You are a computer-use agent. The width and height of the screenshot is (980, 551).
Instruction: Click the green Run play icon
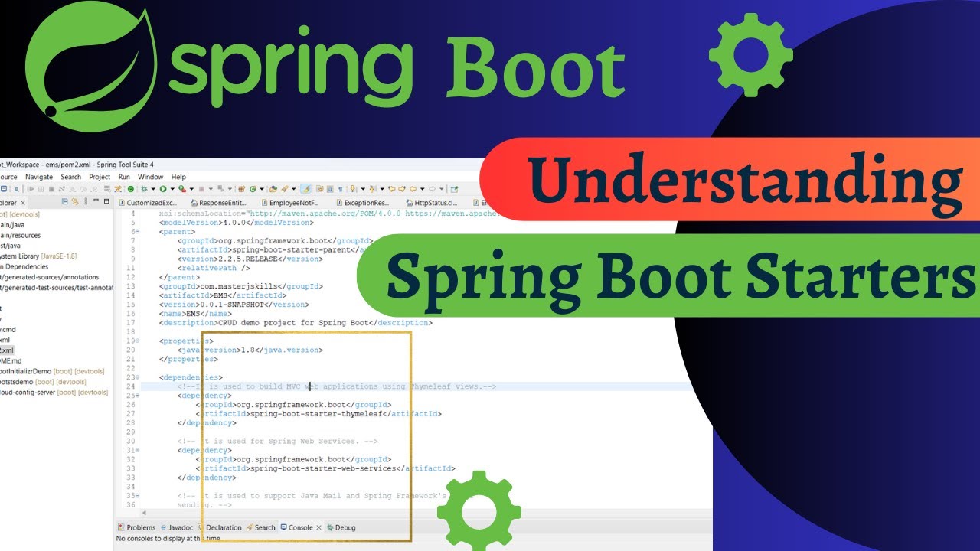(163, 188)
